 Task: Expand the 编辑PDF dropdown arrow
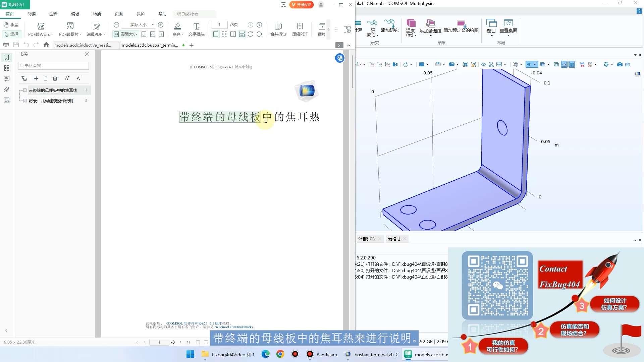click(x=105, y=35)
